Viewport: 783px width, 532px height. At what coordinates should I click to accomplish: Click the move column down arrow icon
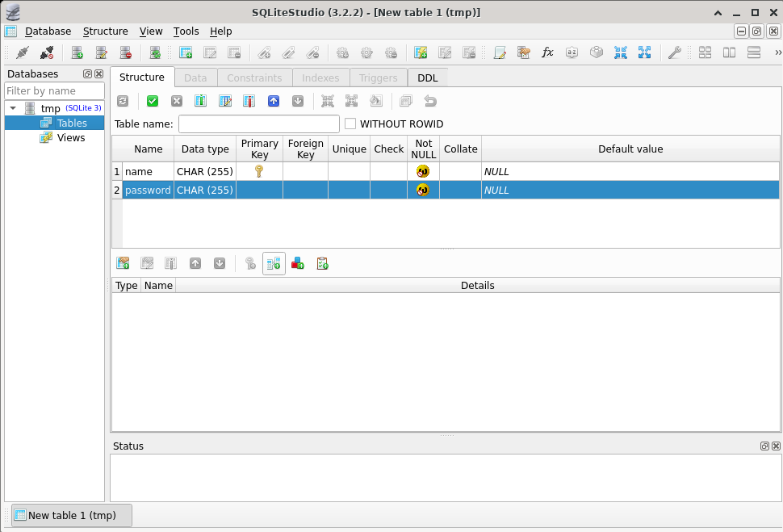[298, 102]
